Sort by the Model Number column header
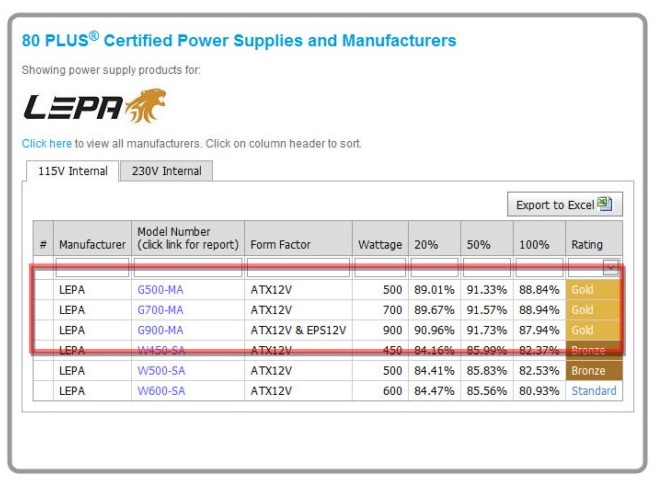657x483 pixels. point(188,238)
